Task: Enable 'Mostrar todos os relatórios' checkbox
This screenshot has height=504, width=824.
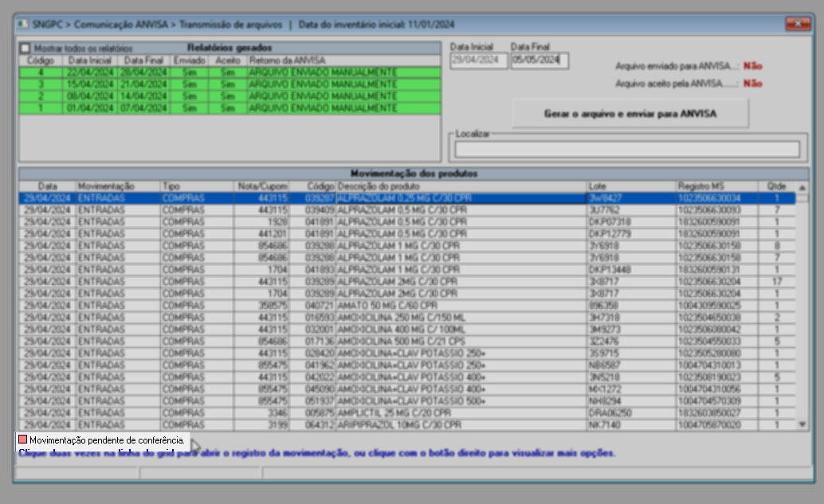Action: coord(26,49)
